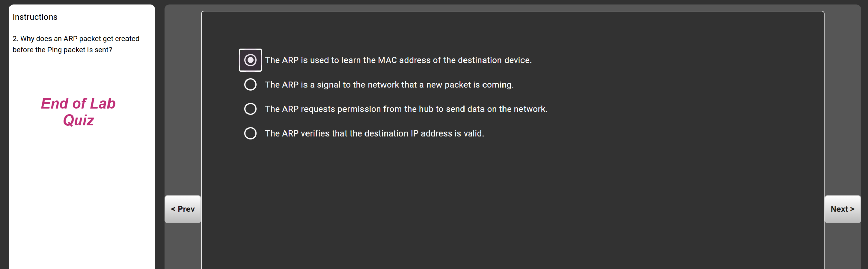Viewport: 868px width, 269px height.
Task: Click the Instructions heading
Action: pyautogui.click(x=35, y=17)
